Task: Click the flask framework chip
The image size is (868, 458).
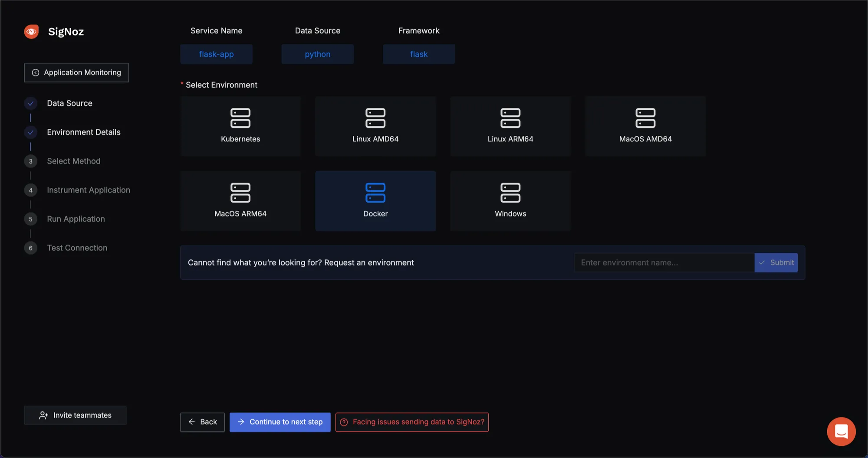Action: [419, 54]
